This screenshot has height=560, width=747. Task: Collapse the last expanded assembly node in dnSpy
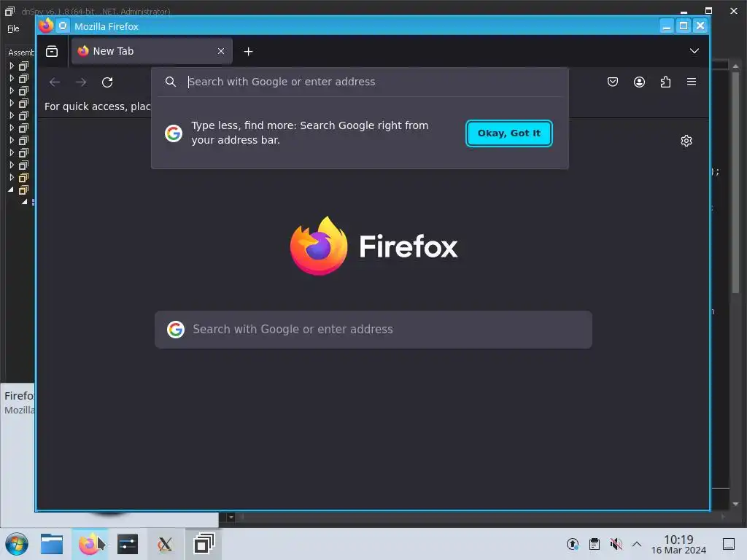[11, 190]
